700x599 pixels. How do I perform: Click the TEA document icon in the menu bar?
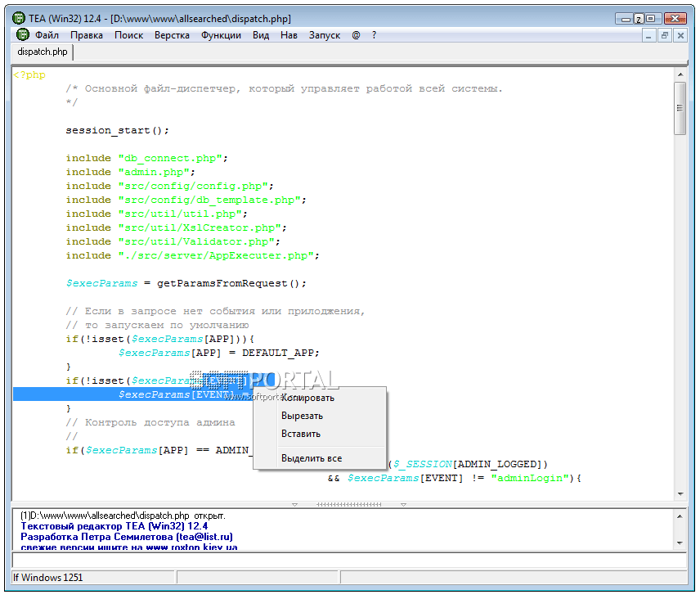(x=23, y=34)
